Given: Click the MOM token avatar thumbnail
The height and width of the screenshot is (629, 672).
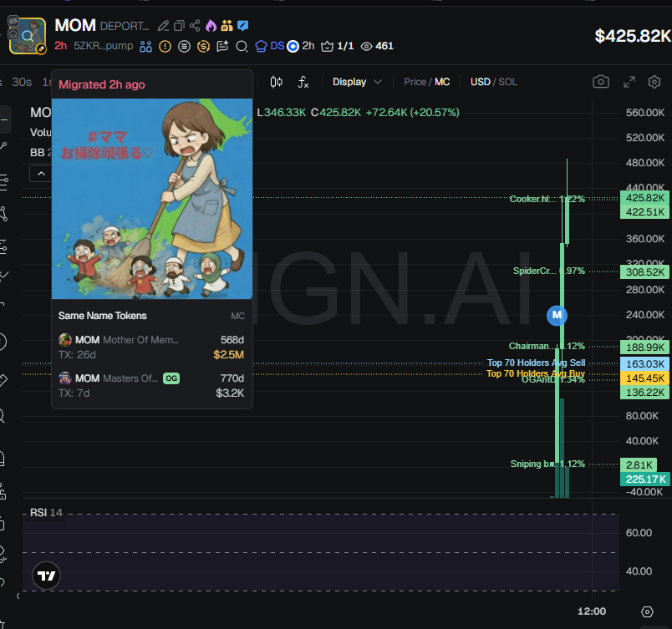Looking at the screenshot, I should pos(28,36).
